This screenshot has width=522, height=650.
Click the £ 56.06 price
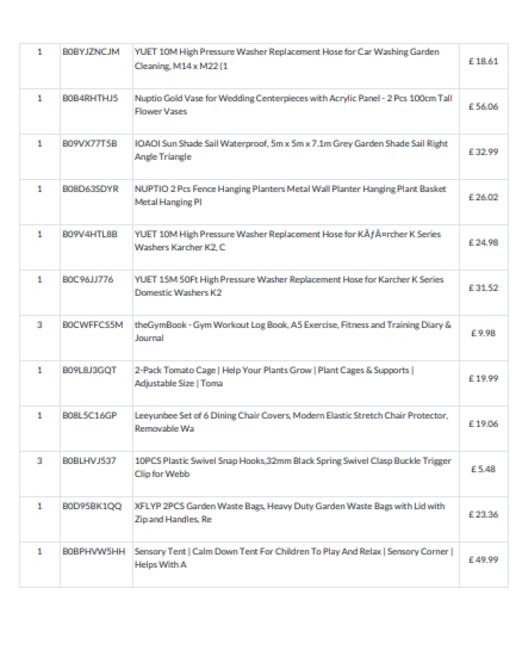[483, 107]
